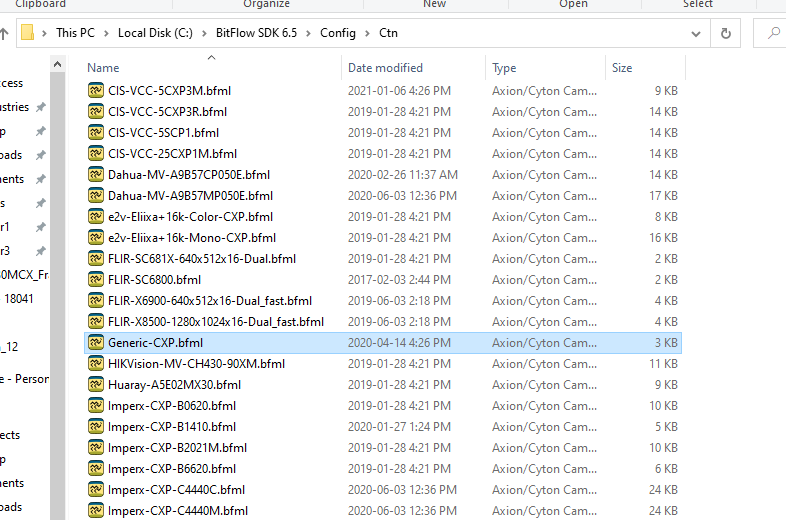Select the file name Dahua-MV-A9B57MP050E.bfml
The width and height of the screenshot is (786, 520).
pos(190,196)
